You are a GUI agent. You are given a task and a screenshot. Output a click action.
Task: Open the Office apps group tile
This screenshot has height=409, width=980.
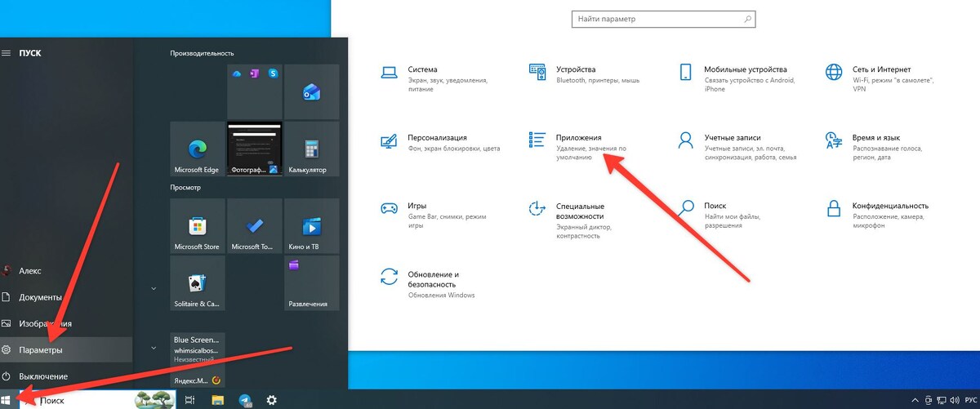255,92
